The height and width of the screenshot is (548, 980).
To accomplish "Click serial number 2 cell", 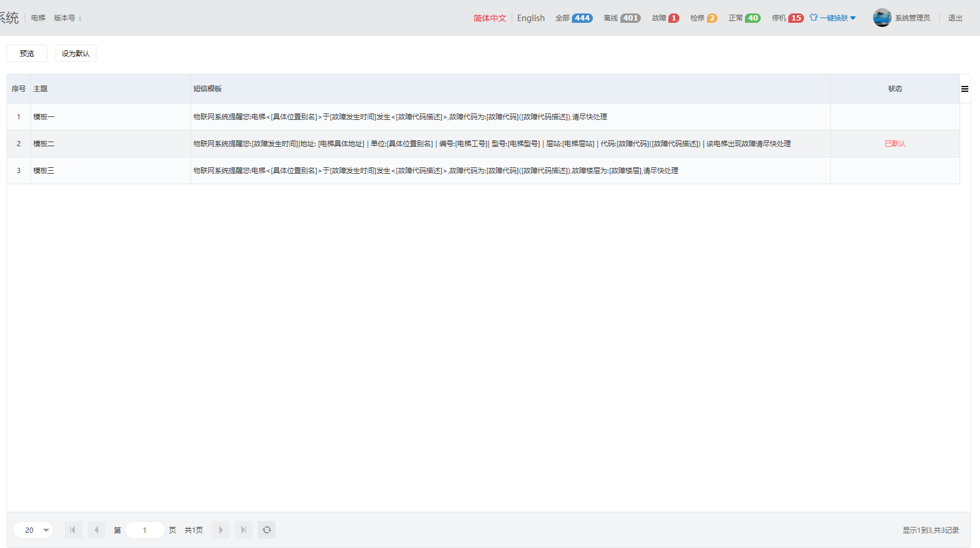I will tap(19, 144).
